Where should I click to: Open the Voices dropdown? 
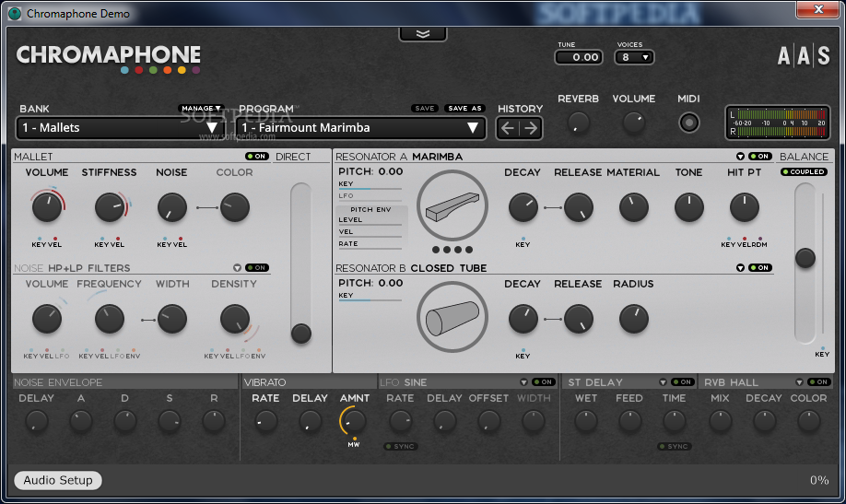click(634, 57)
